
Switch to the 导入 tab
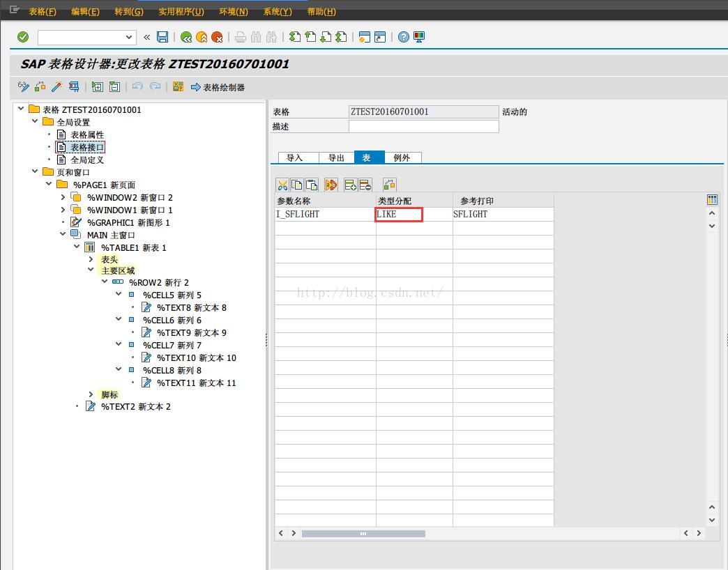coord(298,157)
